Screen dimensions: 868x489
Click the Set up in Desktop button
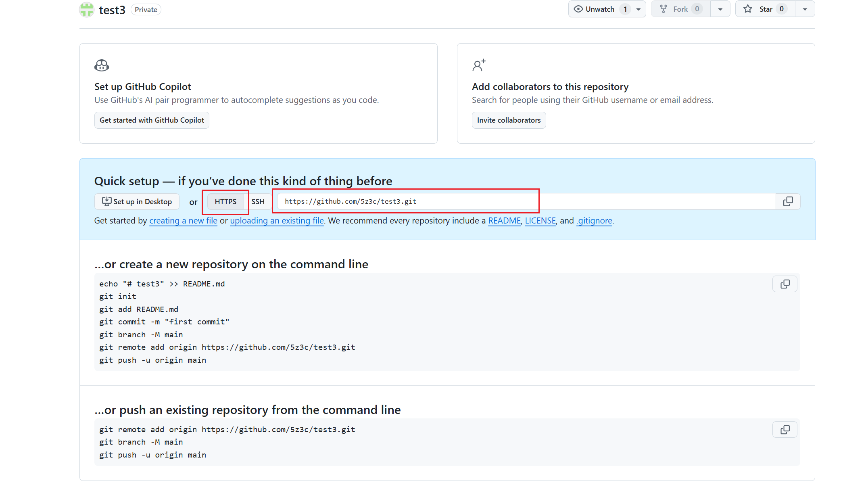click(137, 201)
